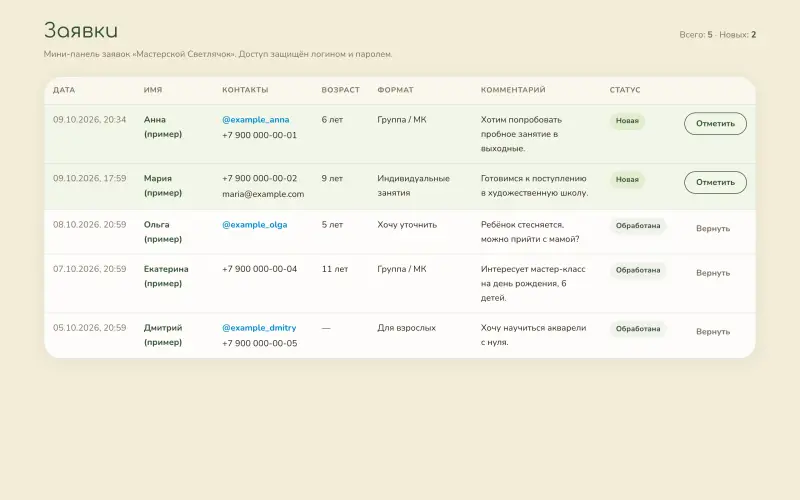Click the Комментарий column header
The height and width of the screenshot is (500, 800).
[513, 90]
